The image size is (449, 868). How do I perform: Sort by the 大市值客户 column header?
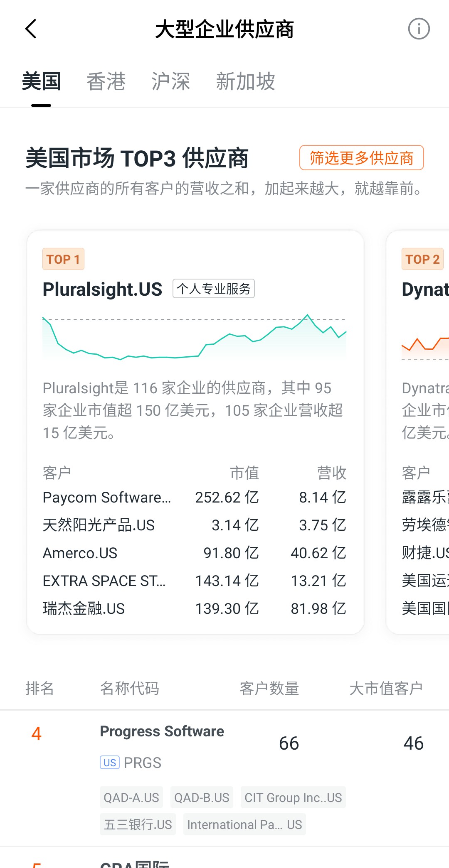pyautogui.click(x=385, y=688)
